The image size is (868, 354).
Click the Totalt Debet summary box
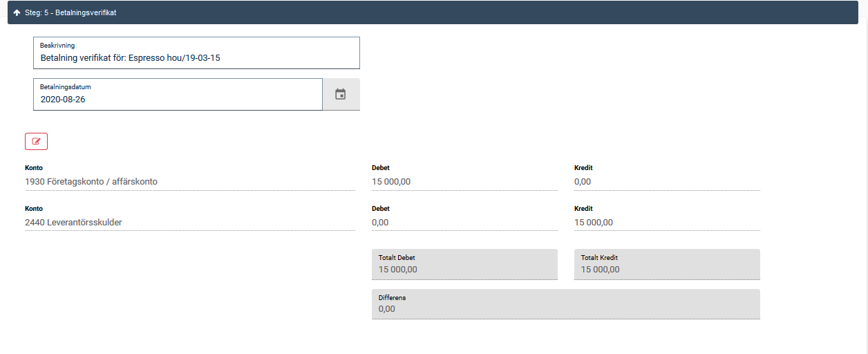pyautogui.click(x=464, y=265)
